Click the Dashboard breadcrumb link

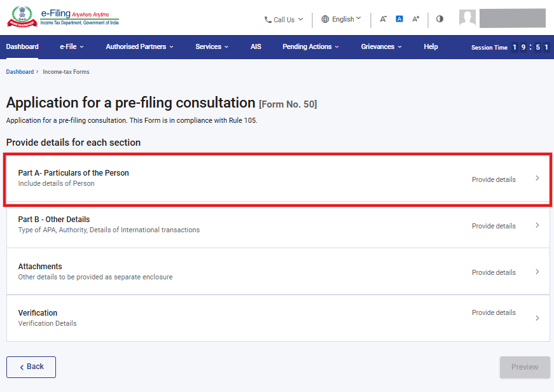click(20, 72)
